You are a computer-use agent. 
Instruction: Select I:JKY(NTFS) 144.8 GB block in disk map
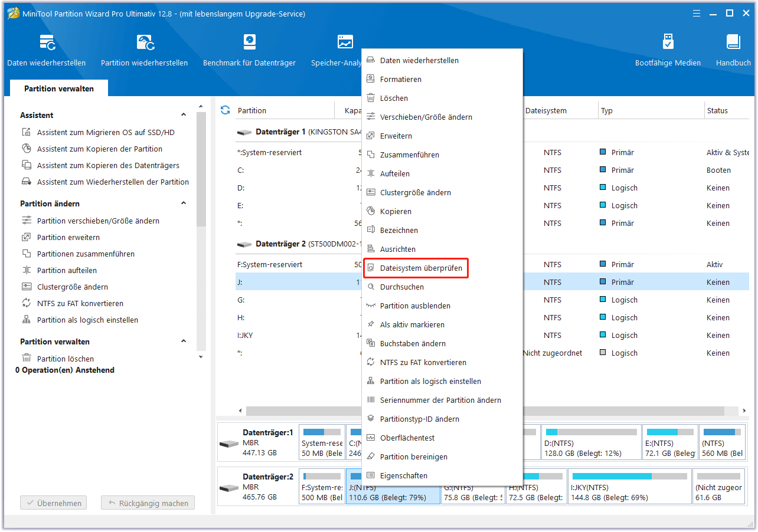point(630,487)
